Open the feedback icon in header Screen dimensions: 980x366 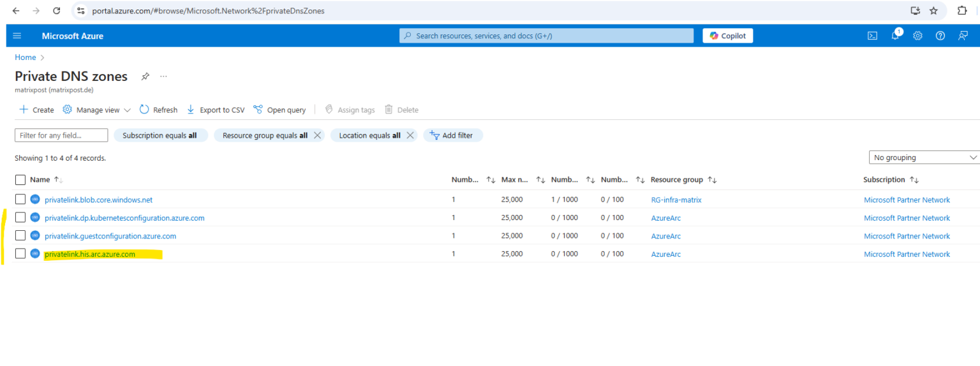click(x=963, y=36)
